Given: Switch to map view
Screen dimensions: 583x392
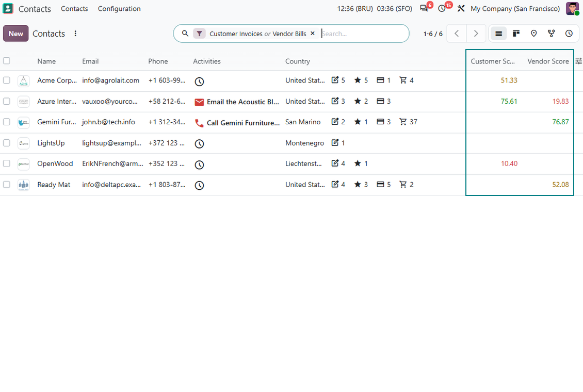Looking at the screenshot, I should coord(533,34).
